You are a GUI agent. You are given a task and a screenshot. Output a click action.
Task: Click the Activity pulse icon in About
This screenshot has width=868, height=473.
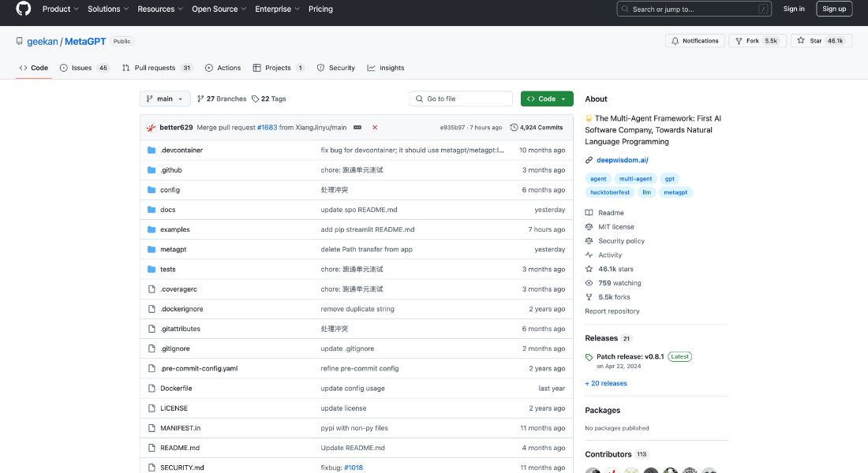(588, 255)
